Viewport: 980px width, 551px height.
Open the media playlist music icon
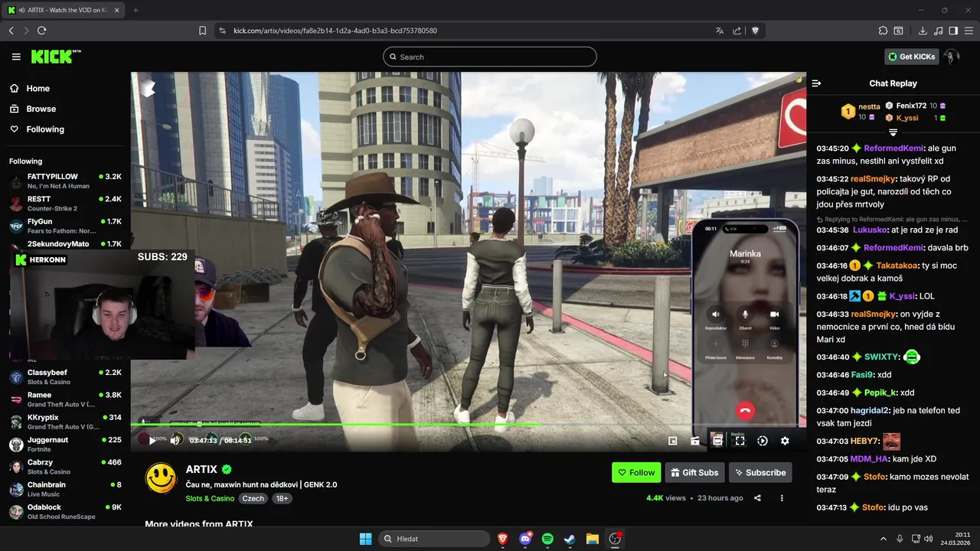coord(939,31)
